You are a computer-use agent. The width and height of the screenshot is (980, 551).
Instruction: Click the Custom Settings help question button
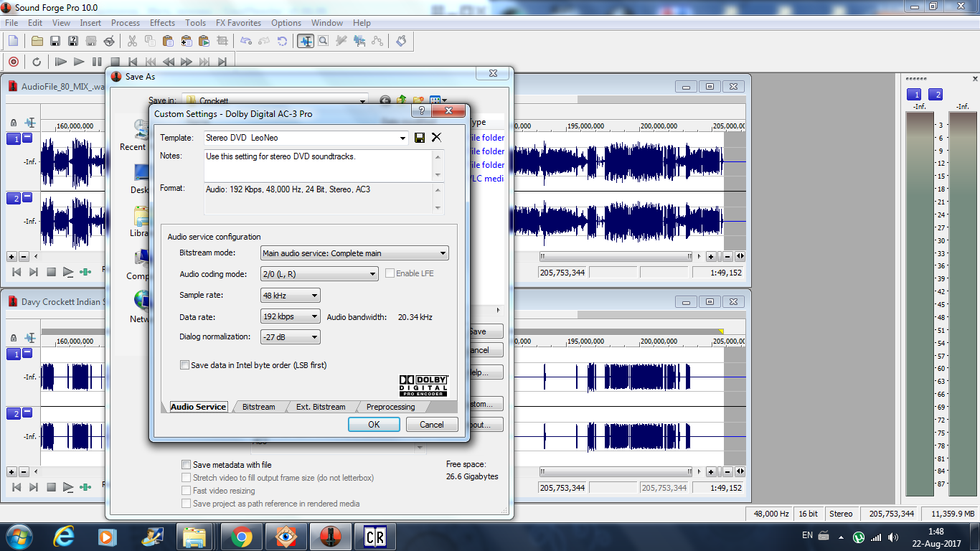click(x=421, y=111)
